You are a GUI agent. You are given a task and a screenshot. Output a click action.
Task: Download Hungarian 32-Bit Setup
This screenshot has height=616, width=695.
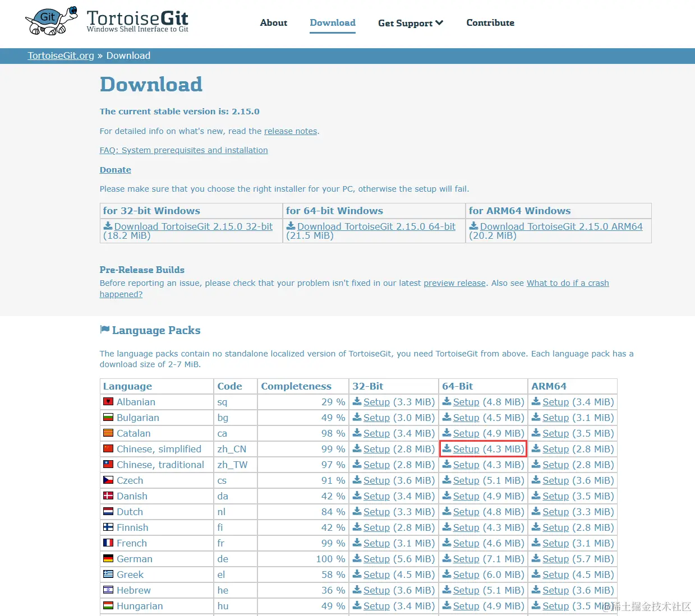(x=376, y=606)
